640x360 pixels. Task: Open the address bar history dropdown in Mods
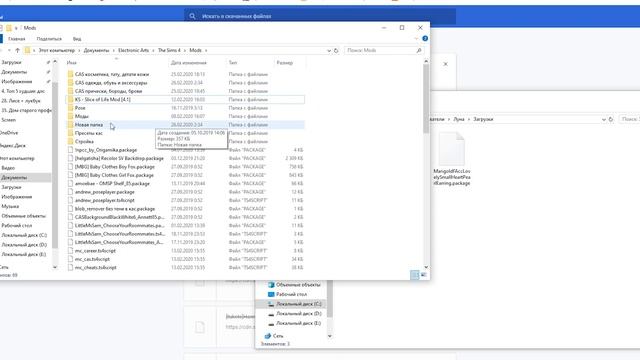(x=329, y=51)
